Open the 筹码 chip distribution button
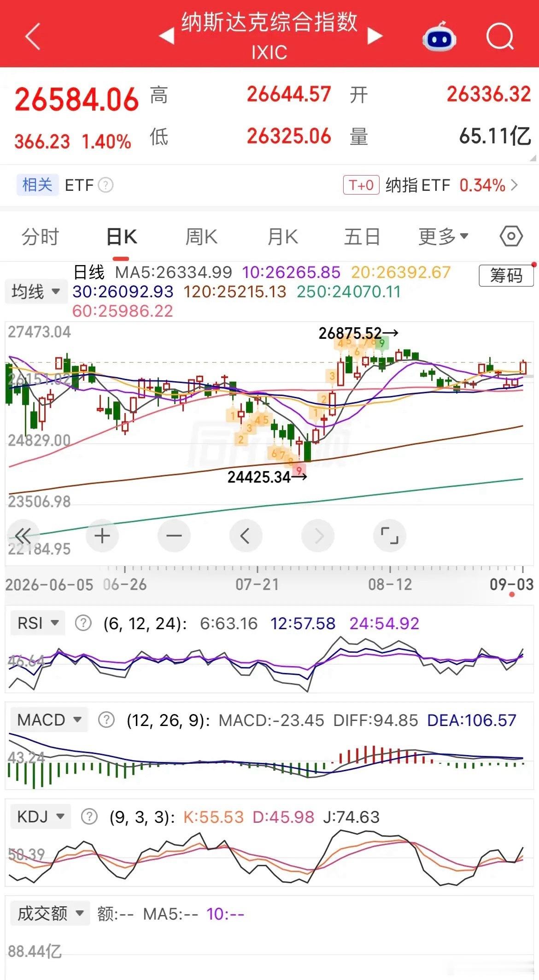This screenshot has height=980, width=539. tap(506, 276)
